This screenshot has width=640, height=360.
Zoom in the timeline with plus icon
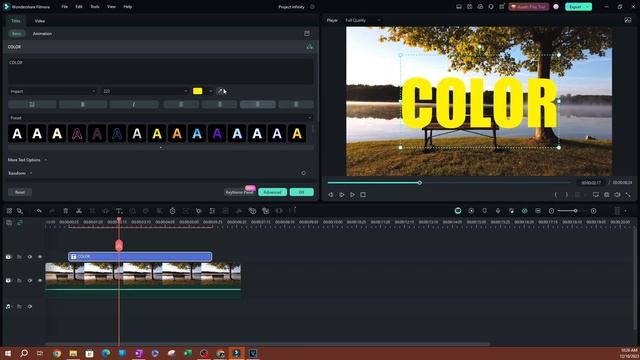coord(593,211)
